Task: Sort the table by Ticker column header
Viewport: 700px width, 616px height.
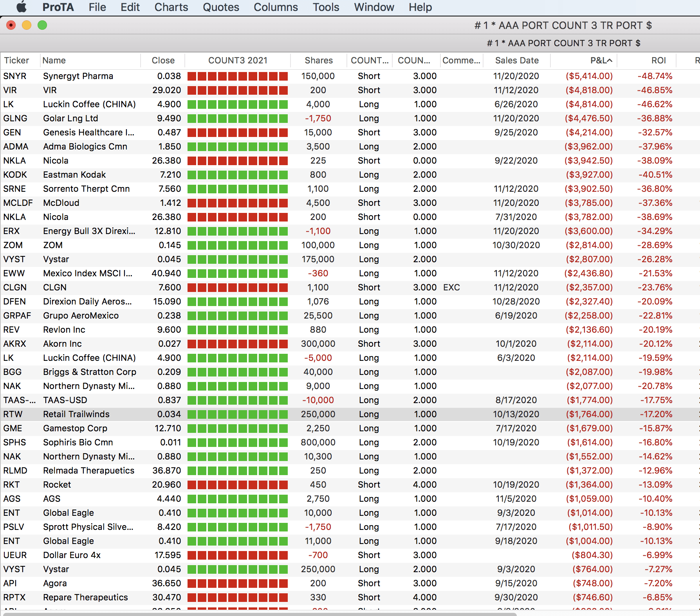Action: [16, 61]
